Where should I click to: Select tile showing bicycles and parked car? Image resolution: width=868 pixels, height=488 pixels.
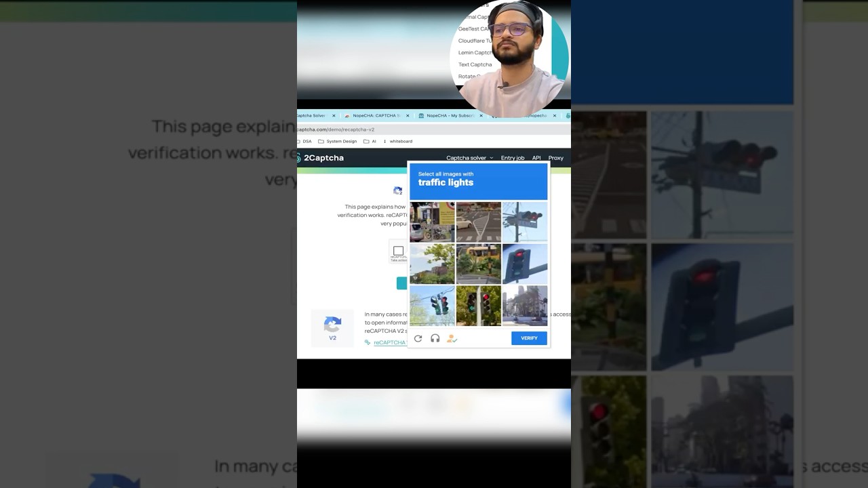[x=432, y=222]
